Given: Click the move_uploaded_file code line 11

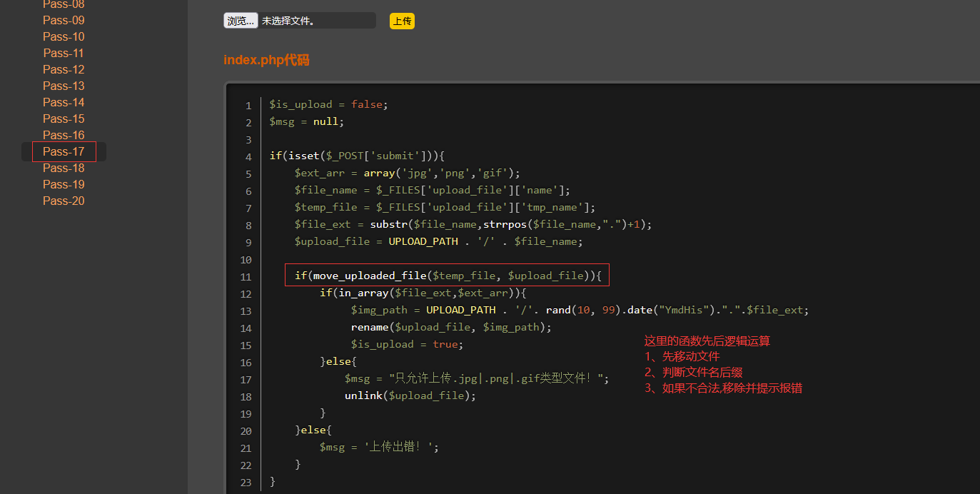Looking at the screenshot, I should pyautogui.click(x=448, y=276).
